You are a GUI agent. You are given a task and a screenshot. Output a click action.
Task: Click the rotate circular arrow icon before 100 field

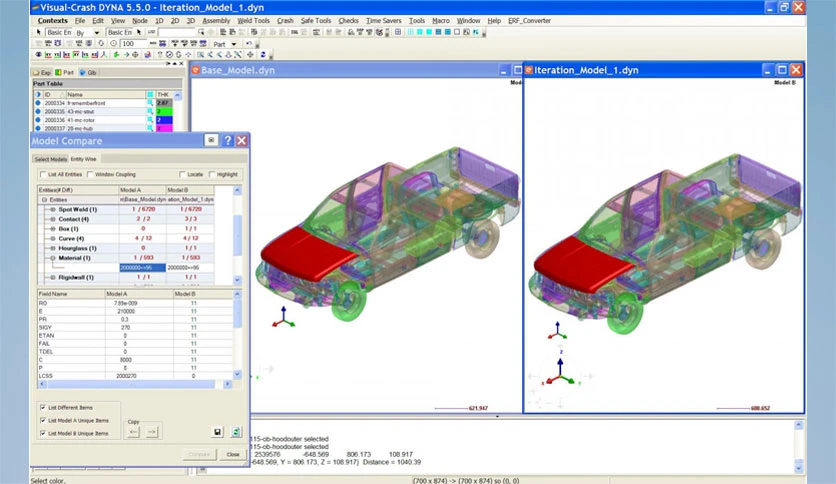click(x=101, y=44)
